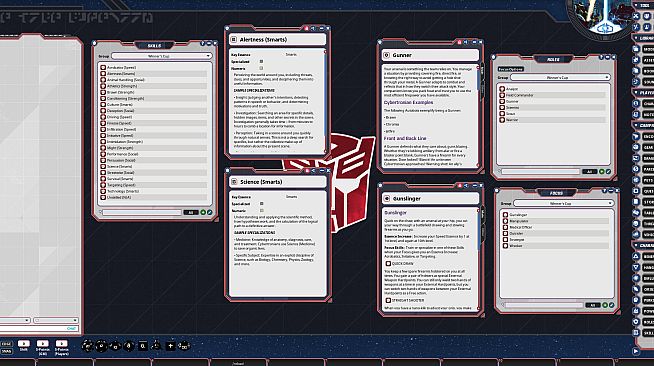Collapse the Player section in sidebar
Screen dimensions: 654x366
click(x=637, y=93)
